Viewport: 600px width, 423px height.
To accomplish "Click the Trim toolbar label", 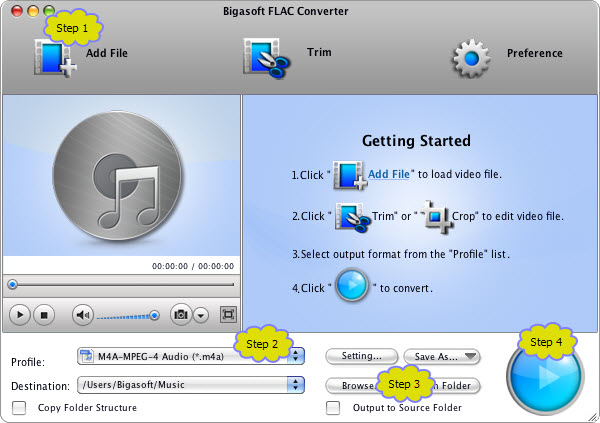I will (x=319, y=52).
